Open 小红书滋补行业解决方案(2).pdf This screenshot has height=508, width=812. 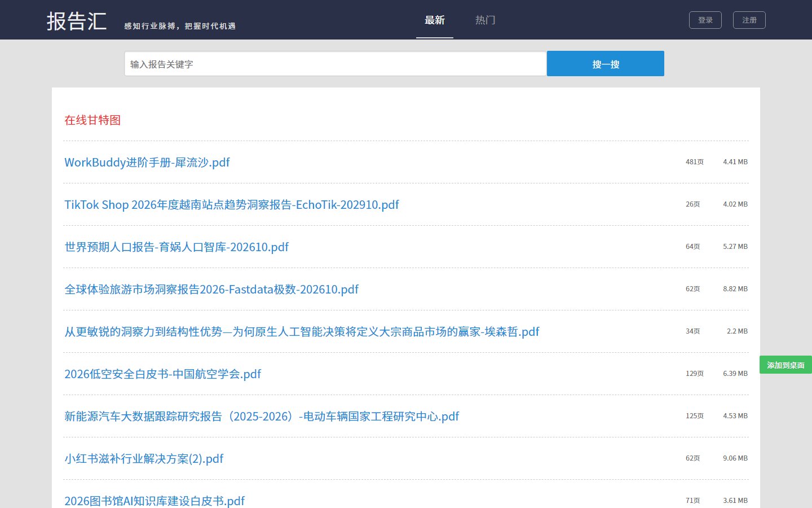[144, 459]
